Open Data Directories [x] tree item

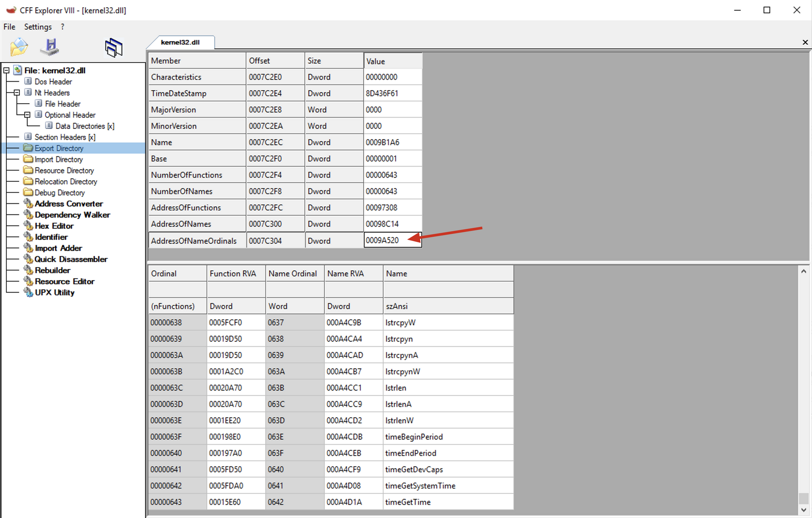(85, 126)
